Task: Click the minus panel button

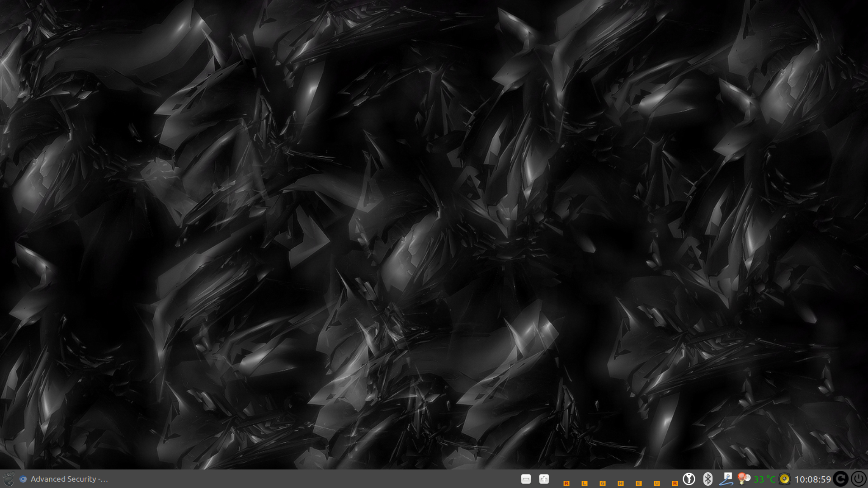Action: point(526,479)
